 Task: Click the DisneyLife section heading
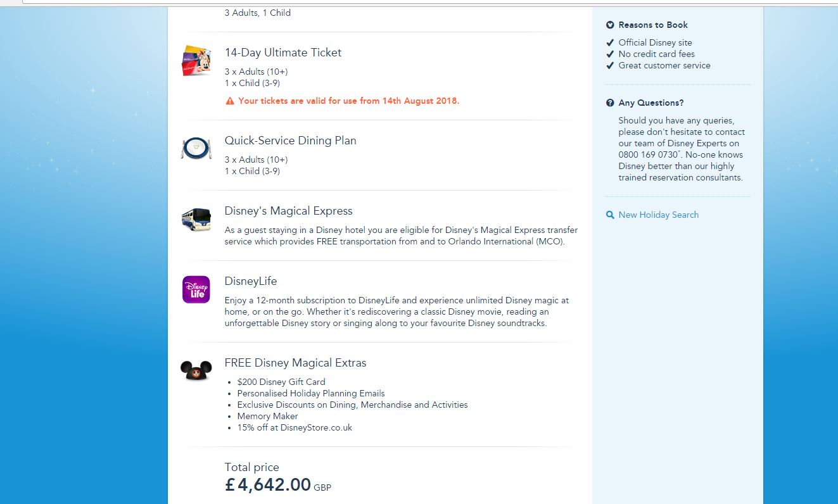(x=250, y=281)
